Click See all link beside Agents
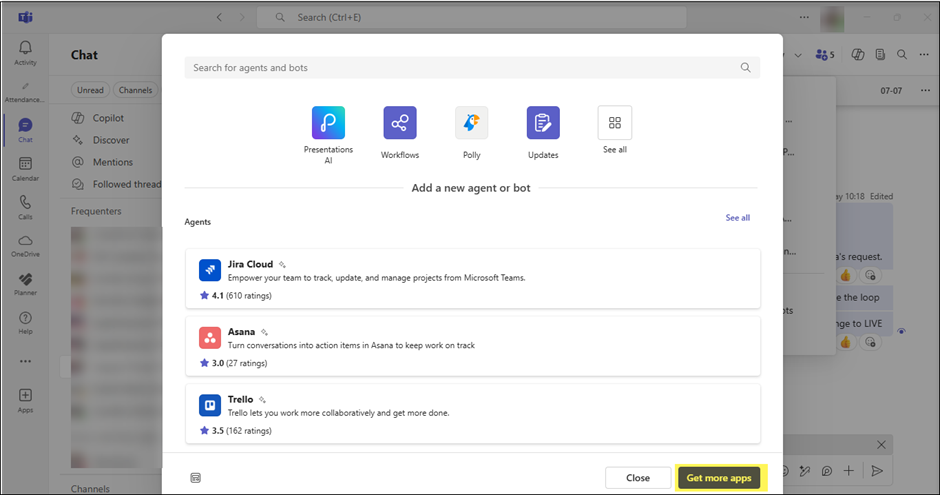The height and width of the screenshot is (495, 940). tap(737, 218)
